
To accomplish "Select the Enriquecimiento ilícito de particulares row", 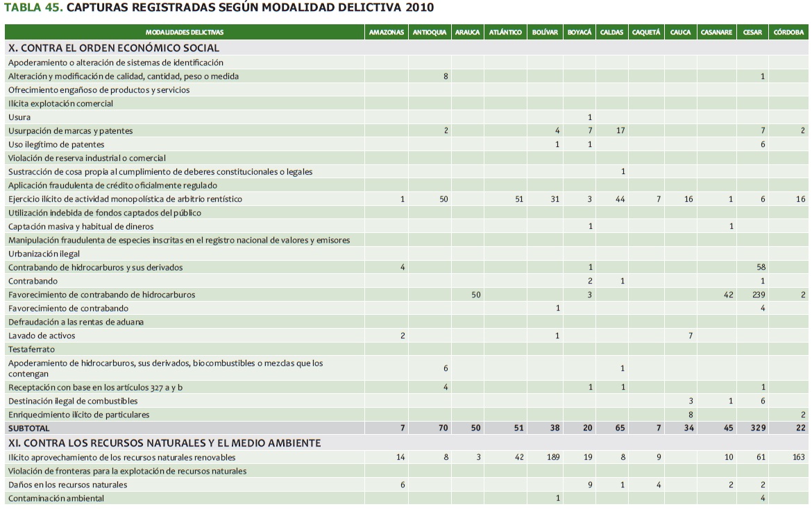I will click(78, 415).
